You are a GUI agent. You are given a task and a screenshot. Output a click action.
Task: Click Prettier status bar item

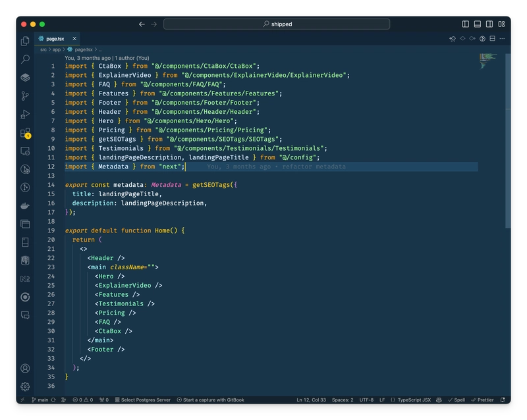click(x=482, y=400)
